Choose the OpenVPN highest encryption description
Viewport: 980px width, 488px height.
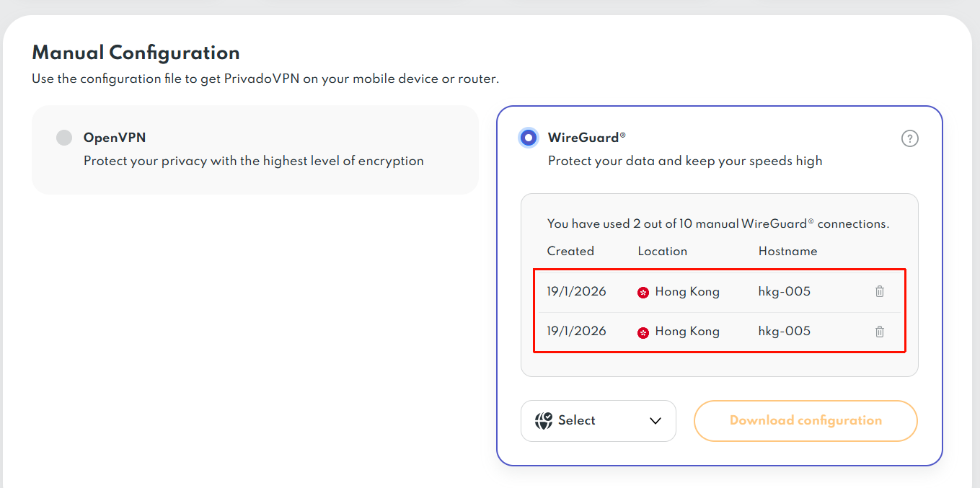(x=253, y=161)
